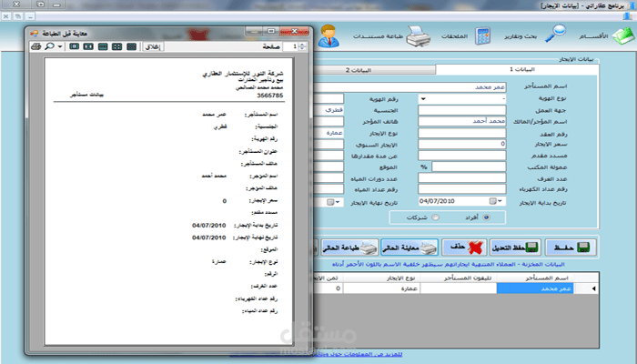Viewport: 637px width, 364px height.
Task: Click the نوع الايجار field containing عمارة
Action: click(329, 133)
